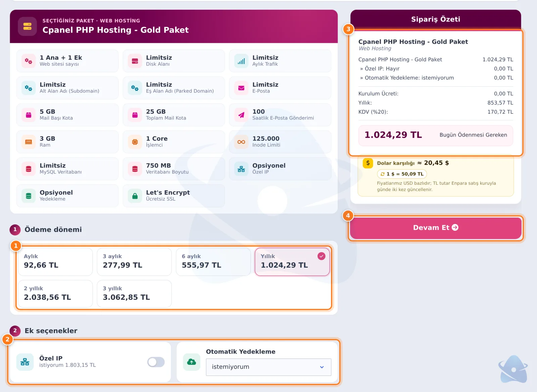Click the Özel IP: Hayır summary line
The width and height of the screenshot is (537, 392).
pyautogui.click(x=436, y=68)
